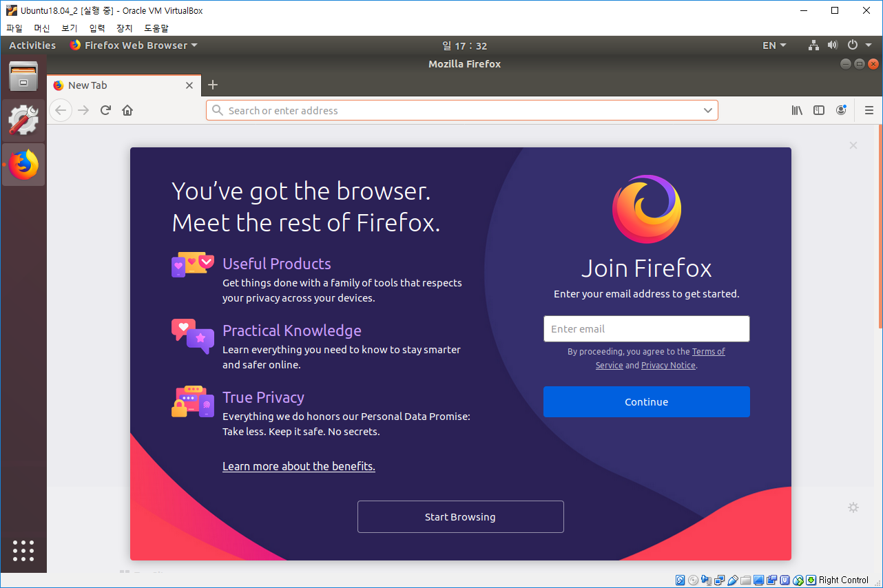The height and width of the screenshot is (588, 883).
Task: Click the forward navigation arrow
Action: (83, 110)
